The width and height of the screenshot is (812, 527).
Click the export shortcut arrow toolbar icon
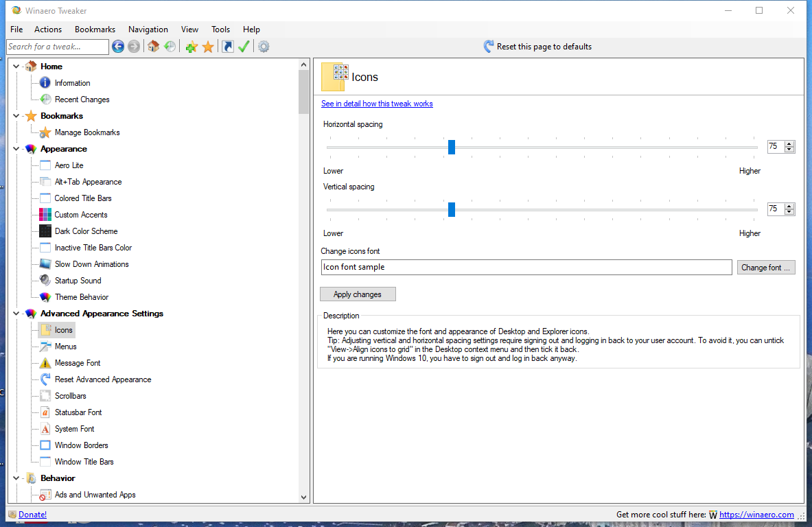228,47
